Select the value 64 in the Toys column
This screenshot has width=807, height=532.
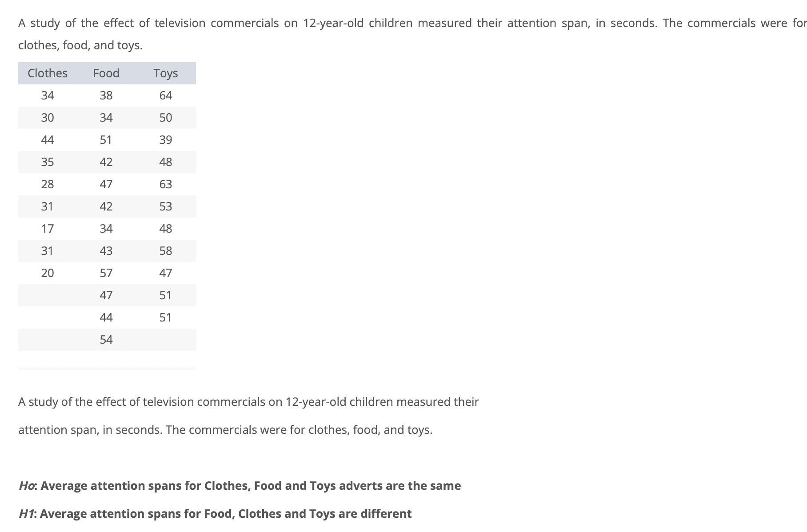tap(165, 95)
